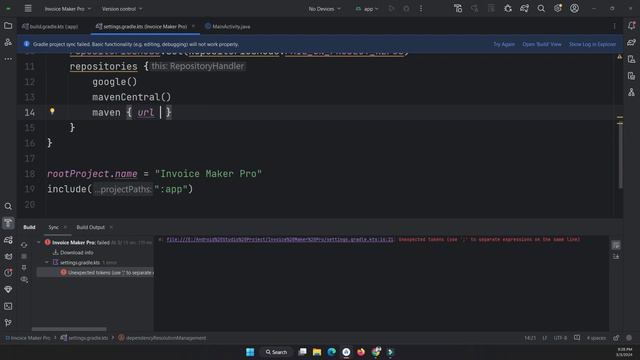Open File Explorer from taskbar
The width and height of the screenshot is (640, 360).
pyautogui.click(x=317, y=352)
